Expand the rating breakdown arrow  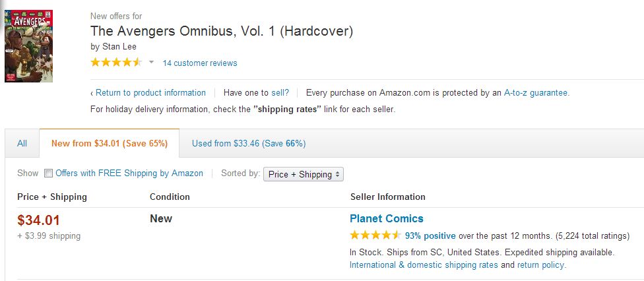click(151, 63)
